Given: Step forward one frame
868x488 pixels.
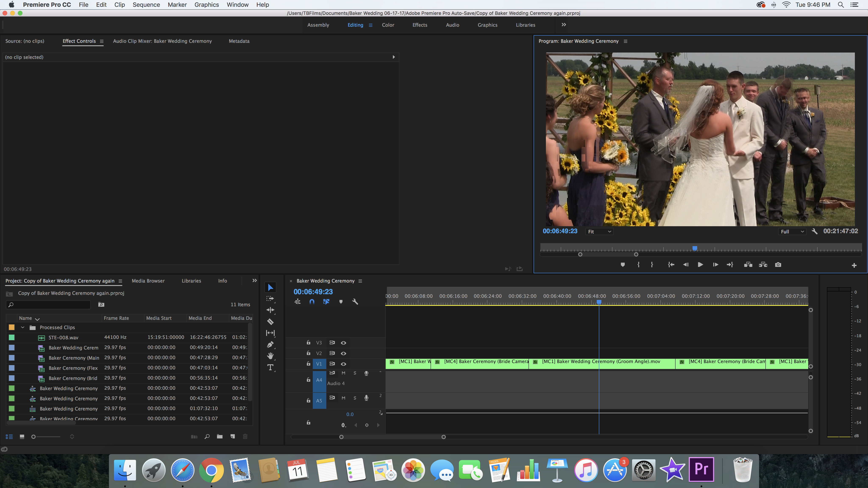Looking at the screenshot, I should coord(715,265).
